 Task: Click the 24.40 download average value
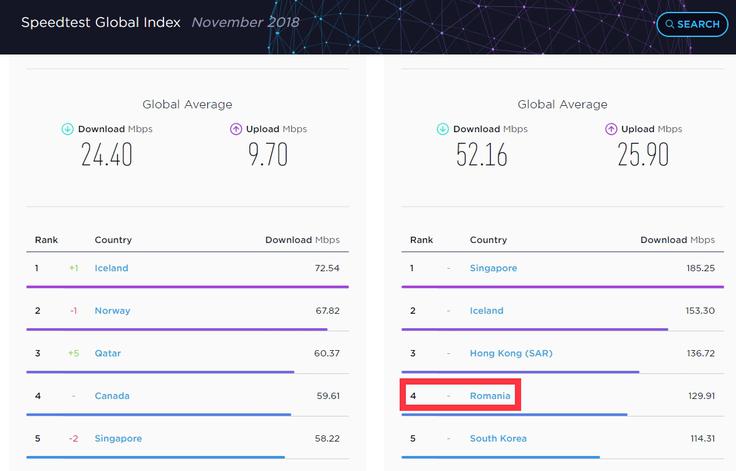(x=107, y=155)
